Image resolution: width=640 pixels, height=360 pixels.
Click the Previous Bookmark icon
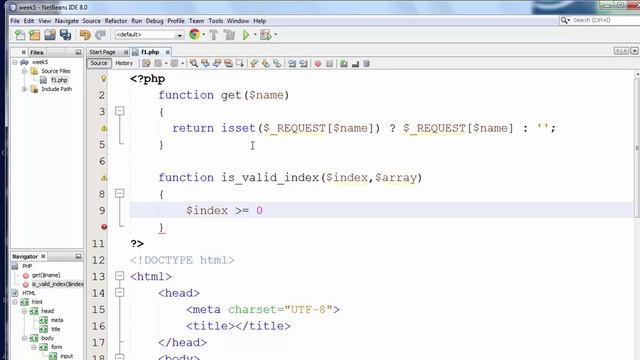[254, 63]
